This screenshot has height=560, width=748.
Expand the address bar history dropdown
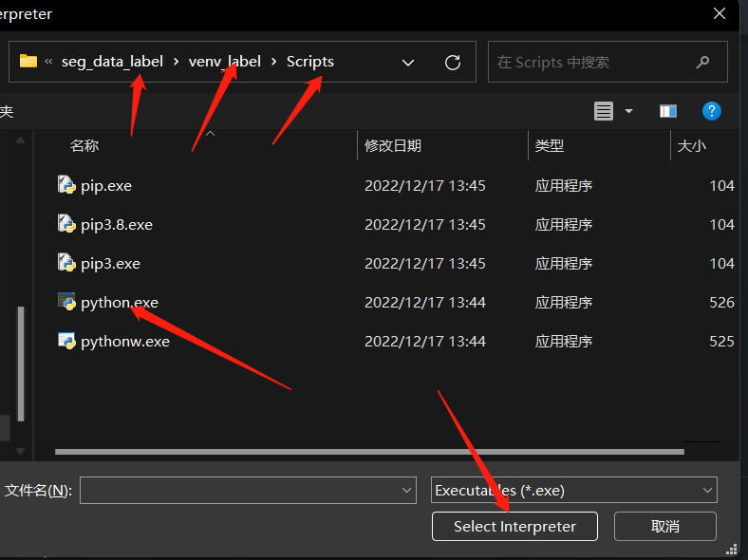point(408,63)
